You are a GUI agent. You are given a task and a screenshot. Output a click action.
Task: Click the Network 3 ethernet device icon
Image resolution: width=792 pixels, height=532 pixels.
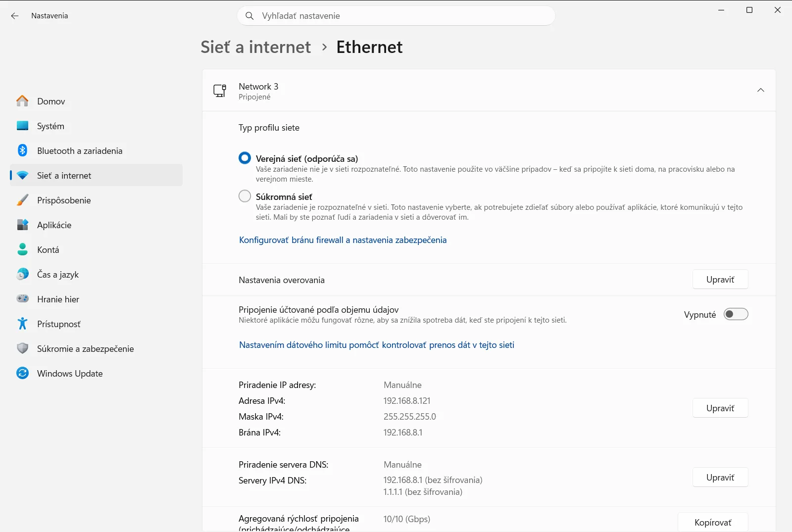(220, 91)
